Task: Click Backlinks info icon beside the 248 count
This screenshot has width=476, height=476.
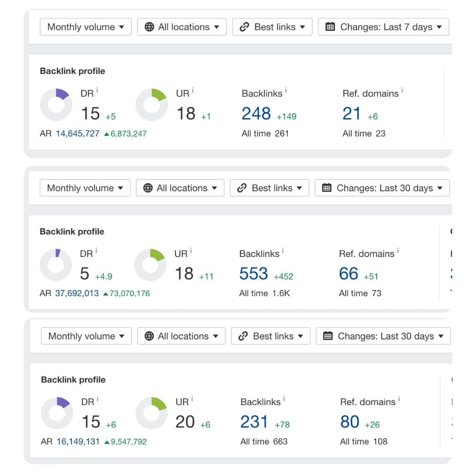Action: [x=286, y=90]
